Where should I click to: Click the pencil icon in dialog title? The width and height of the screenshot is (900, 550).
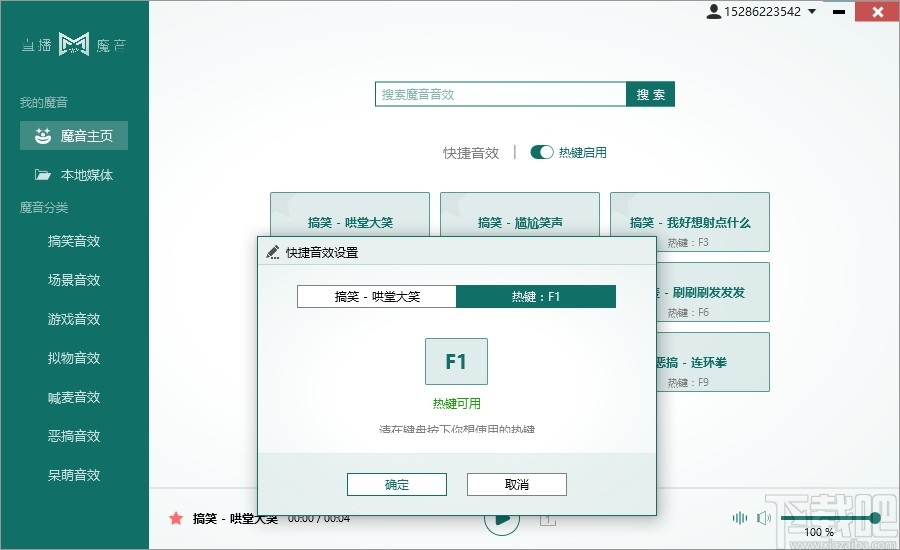273,252
